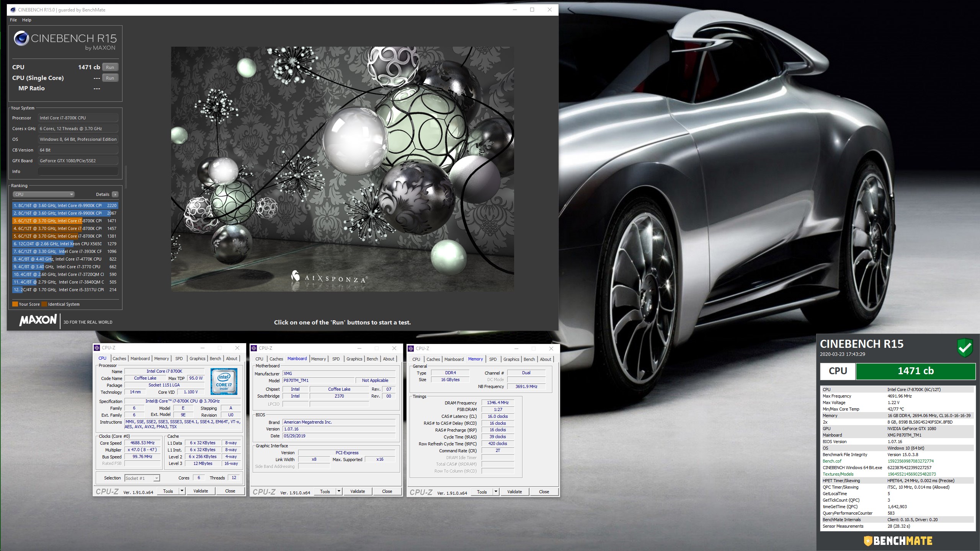Select ranking row 8 i7-4770K

(x=65, y=259)
